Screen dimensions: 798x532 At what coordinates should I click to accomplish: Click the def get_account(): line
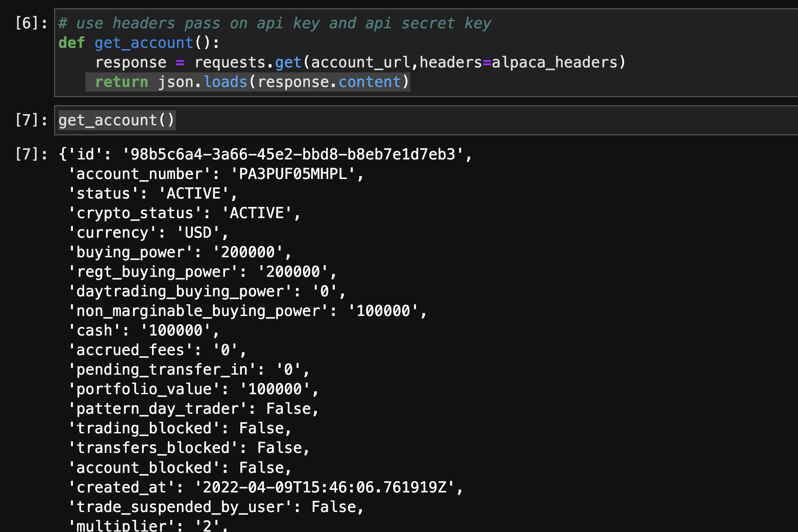click(x=139, y=43)
